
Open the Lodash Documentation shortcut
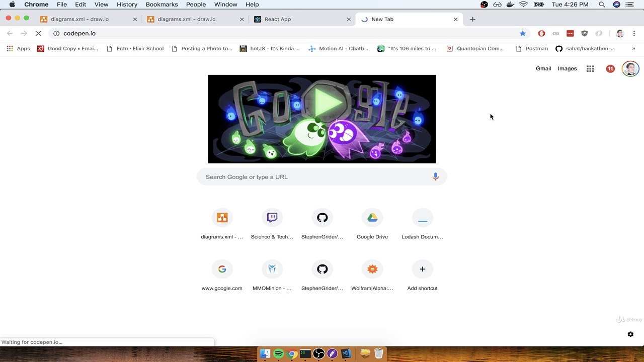coord(422,224)
